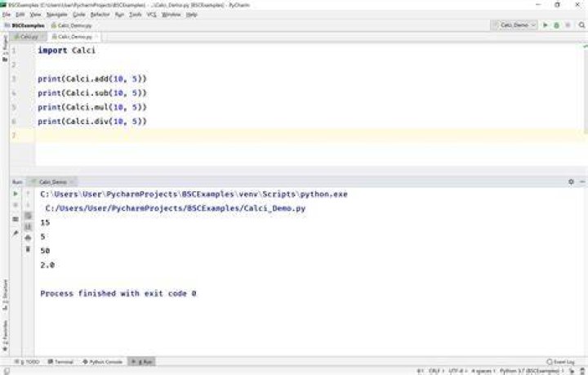
Task: Open the Python Console tool window button
Action: coord(102,362)
